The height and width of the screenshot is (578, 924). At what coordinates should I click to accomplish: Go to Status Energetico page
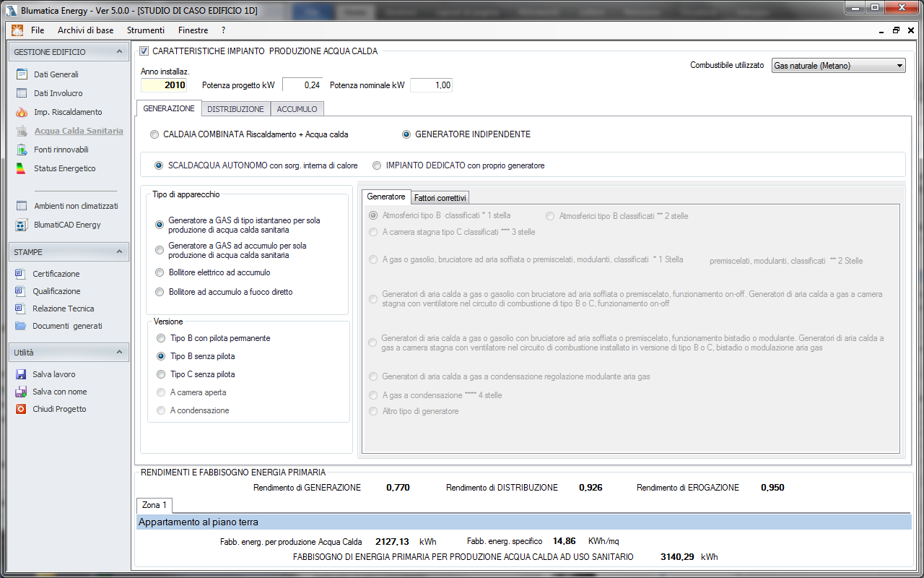tap(65, 168)
